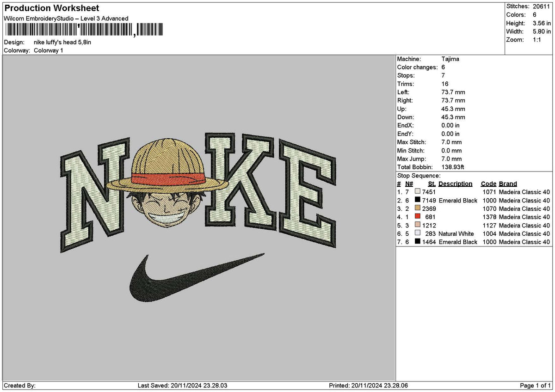Click the Luffy straw hat in the design preview
This screenshot has height=392, width=555.
(167, 165)
